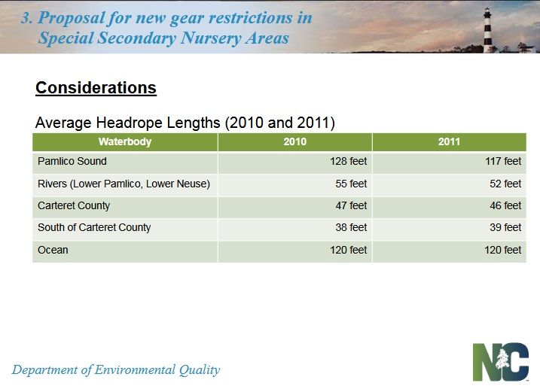The width and height of the screenshot is (540, 392).
Task: Click the '52 feet' value
Action: 505,184
